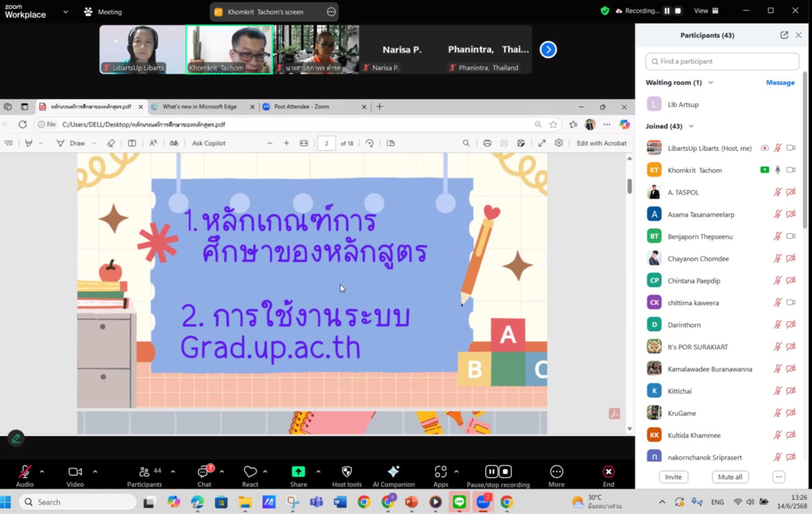The width and height of the screenshot is (812, 514).
Task: Switch to What's new in Microsoft Edge tab
Action: [x=199, y=107]
